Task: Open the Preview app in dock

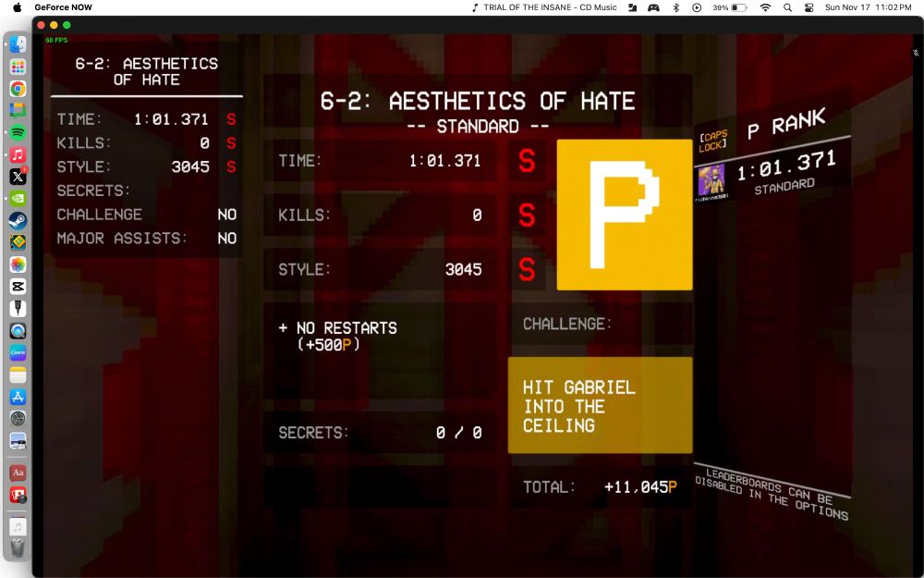Action: [18, 440]
